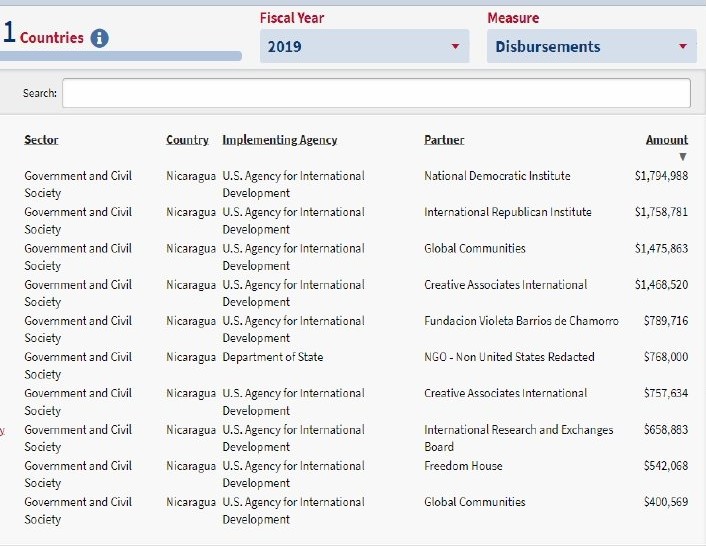Sort table by Sector column header
The width and height of the screenshot is (706, 546).
[x=41, y=140]
